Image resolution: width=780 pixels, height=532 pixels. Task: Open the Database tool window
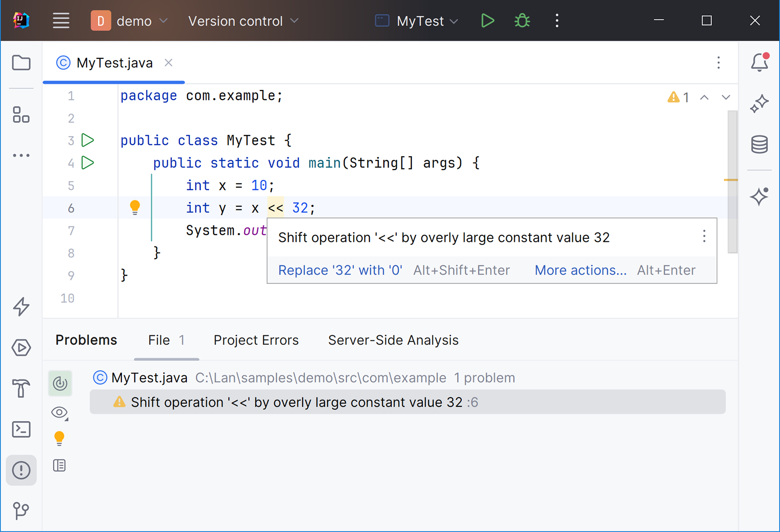tap(760, 144)
